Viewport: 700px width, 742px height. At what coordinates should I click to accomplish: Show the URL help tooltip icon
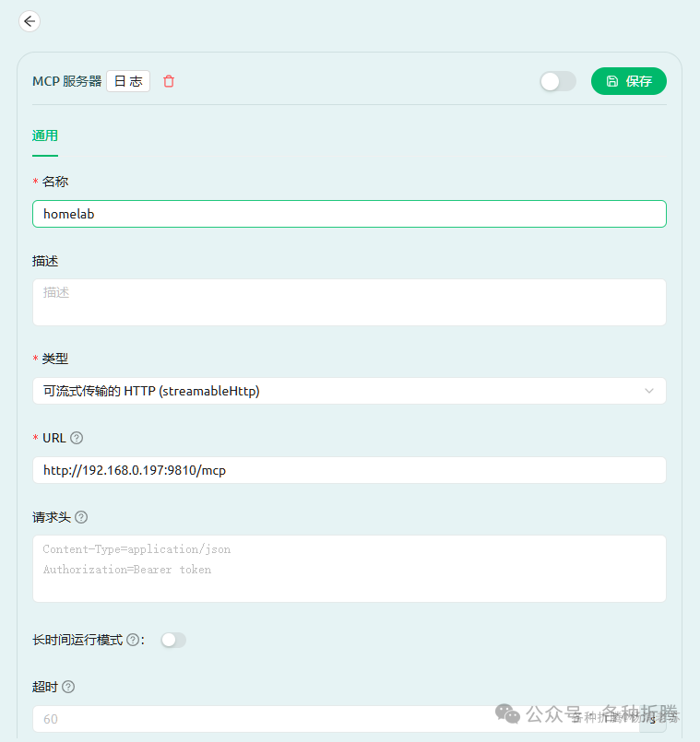(x=77, y=438)
